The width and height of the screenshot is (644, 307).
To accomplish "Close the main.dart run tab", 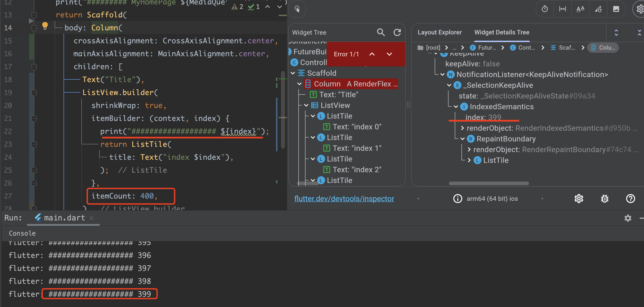I will click(x=91, y=218).
